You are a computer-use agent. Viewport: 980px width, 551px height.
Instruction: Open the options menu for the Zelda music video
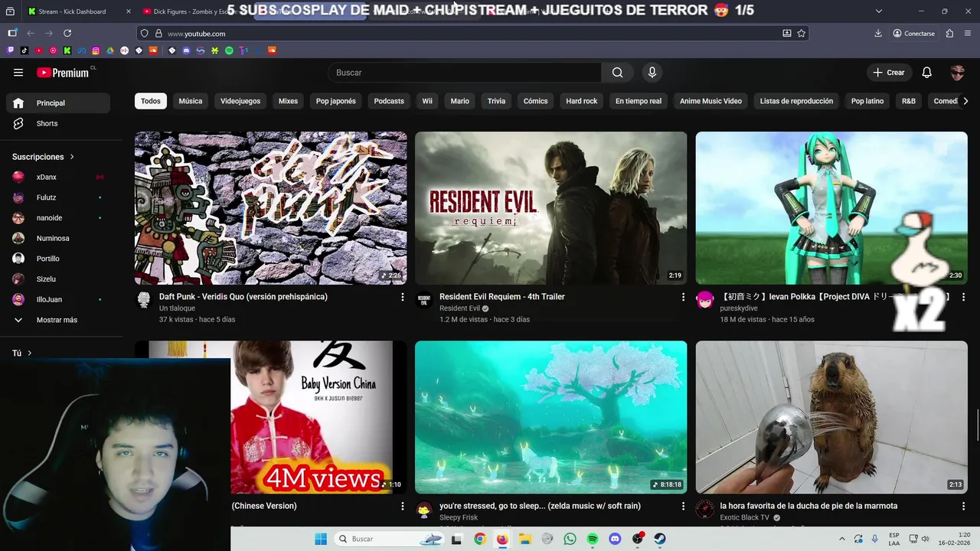[x=683, y=506]
